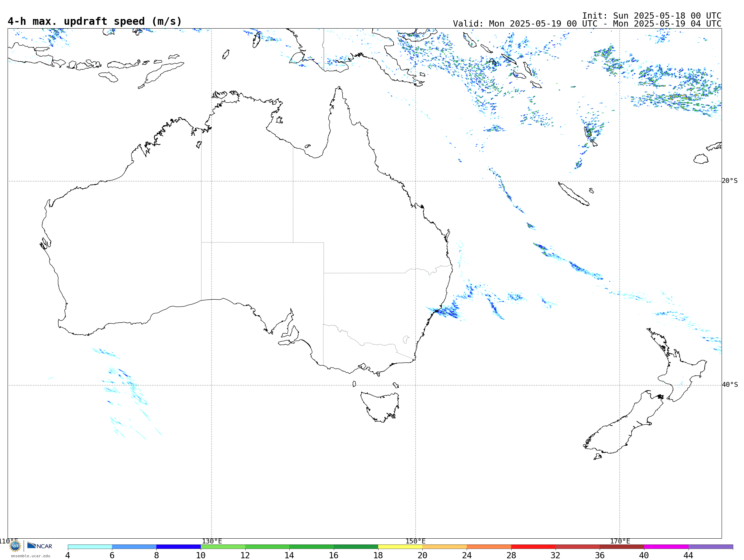Select the bright red 28–32 color swatch

(533, 547)
